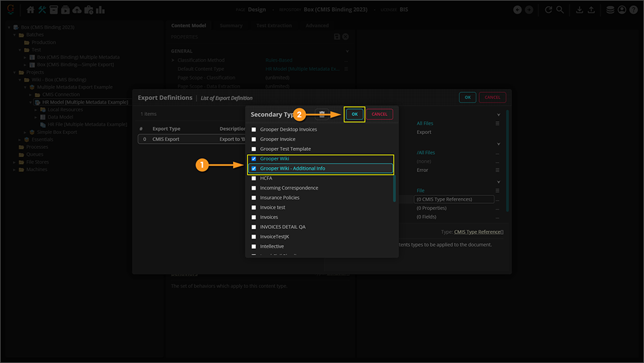Viewport: 644px width, 363px height.
Task: Uncheck the Grooper Wiki checkbox
Action: (x=254, y=159)
